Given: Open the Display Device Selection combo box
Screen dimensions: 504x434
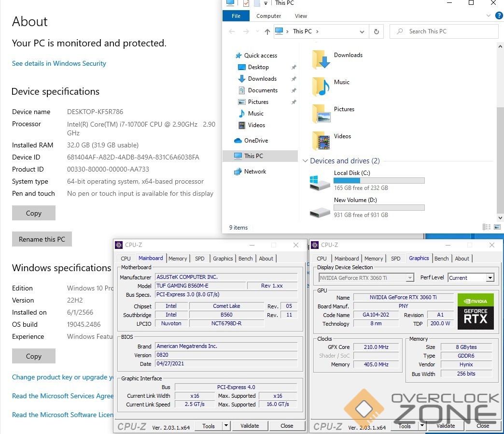Looking at the screenshot, I should (366, 277).
